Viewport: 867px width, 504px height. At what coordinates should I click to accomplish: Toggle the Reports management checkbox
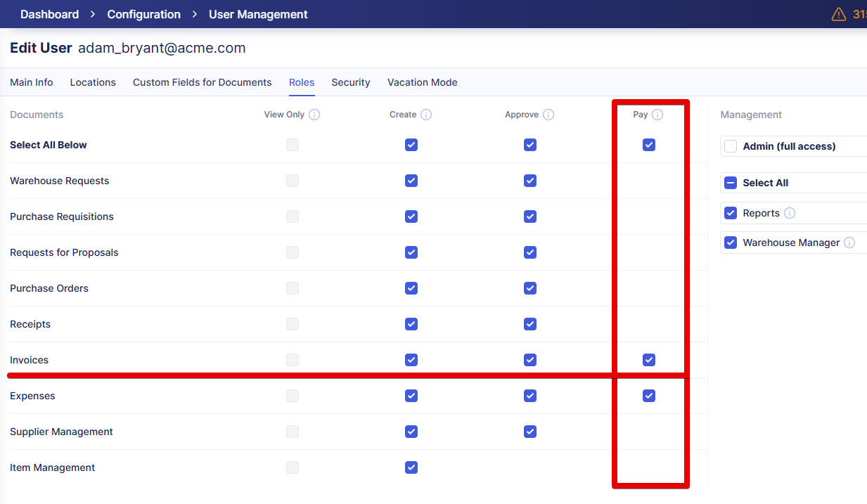point(731,213)
